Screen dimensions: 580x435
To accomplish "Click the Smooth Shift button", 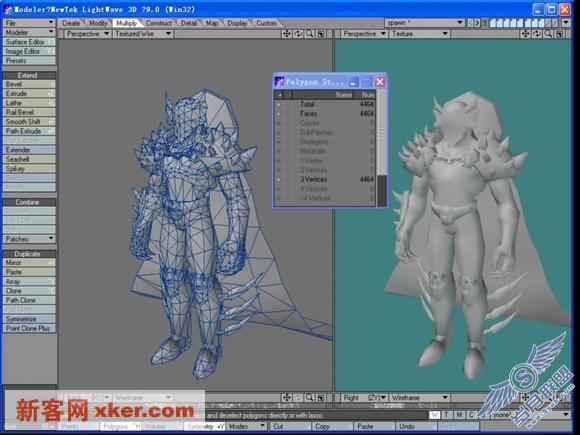I will [x=29, y=122].
